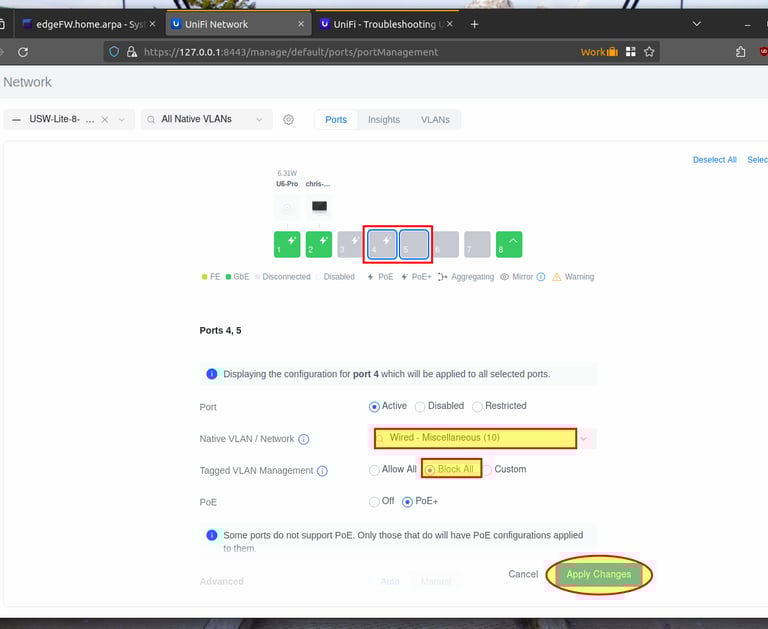
Task: Choose Block All tagged VLANs
Action: [x=430, y=470]
